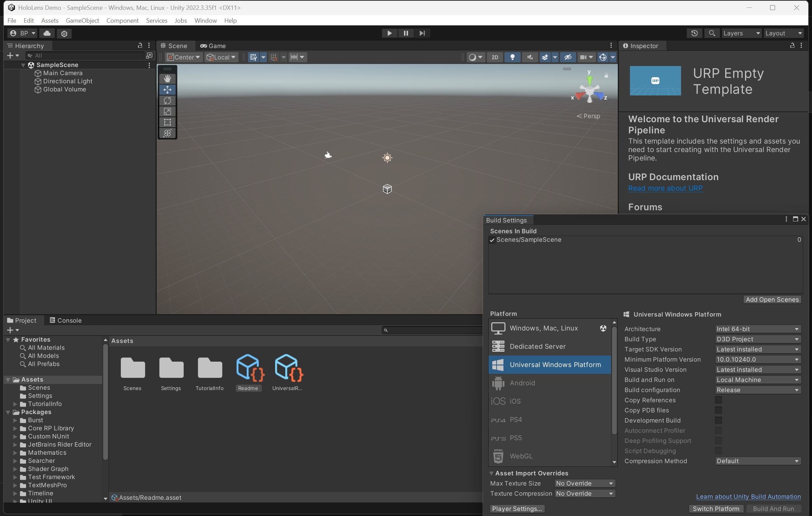
Task: Open the Layers dropdown
Action: coord(741,33)
